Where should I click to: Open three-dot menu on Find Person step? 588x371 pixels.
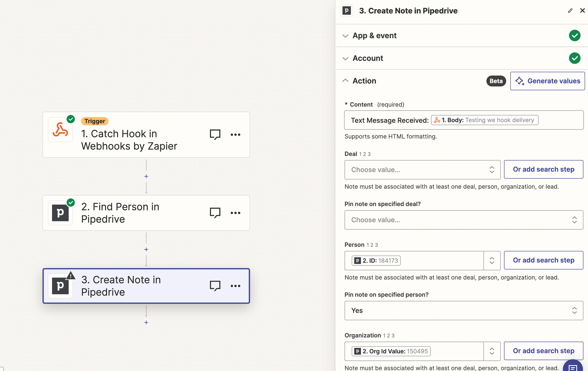click(235, 213)
